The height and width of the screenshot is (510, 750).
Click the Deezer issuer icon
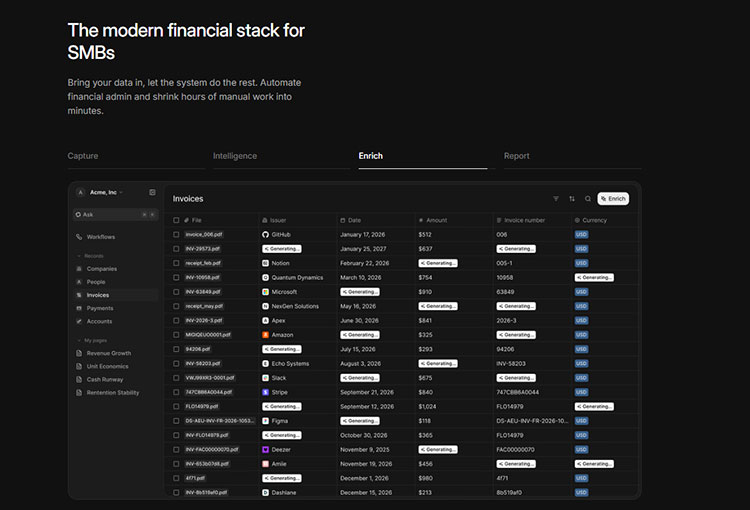(265, 450)
